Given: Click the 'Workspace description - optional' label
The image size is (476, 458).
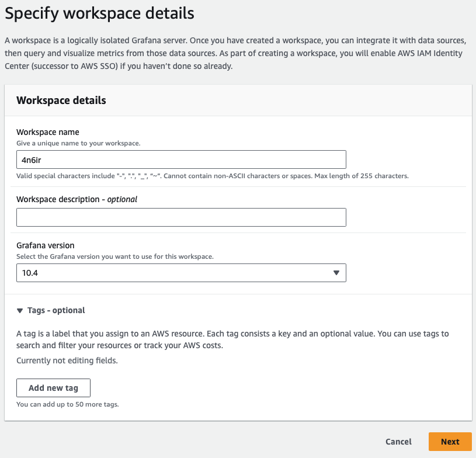Looking at the screenshot, I should (77, 199).
